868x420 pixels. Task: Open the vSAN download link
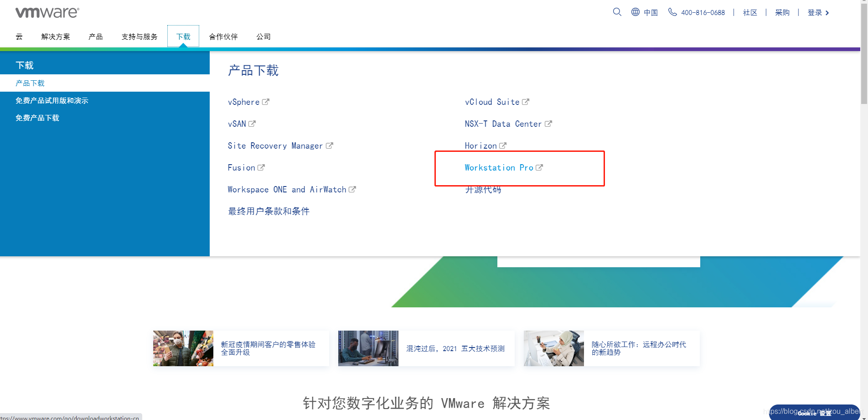pos(237,124)
